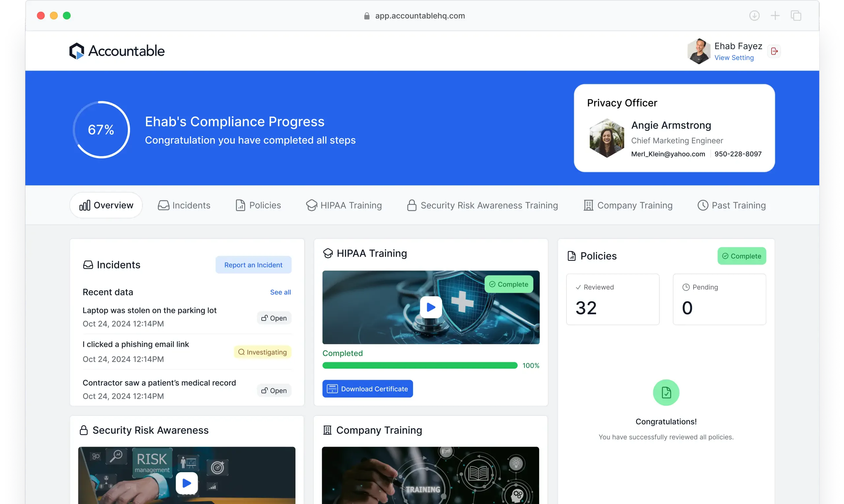Click the browser download icon in the toolbar
Screen dimensions: 844x504
tap(754, 15)
